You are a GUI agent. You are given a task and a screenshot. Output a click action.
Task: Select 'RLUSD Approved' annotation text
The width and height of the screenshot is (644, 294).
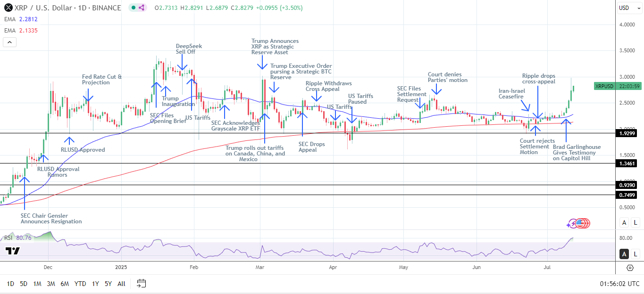click(x=83, y=150)
